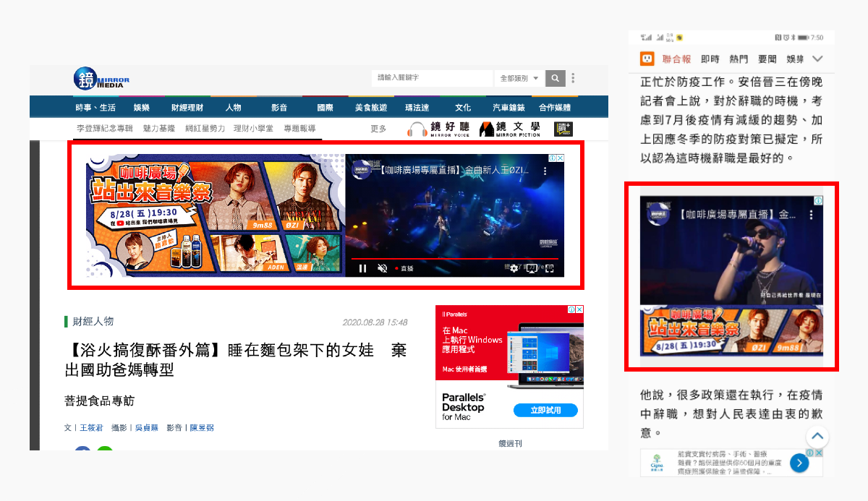The width and height of the screenshot is (868, 501).
Task: Click the red progress bar in desktop video
Action: pyautogui.click(x=454, y=258)
